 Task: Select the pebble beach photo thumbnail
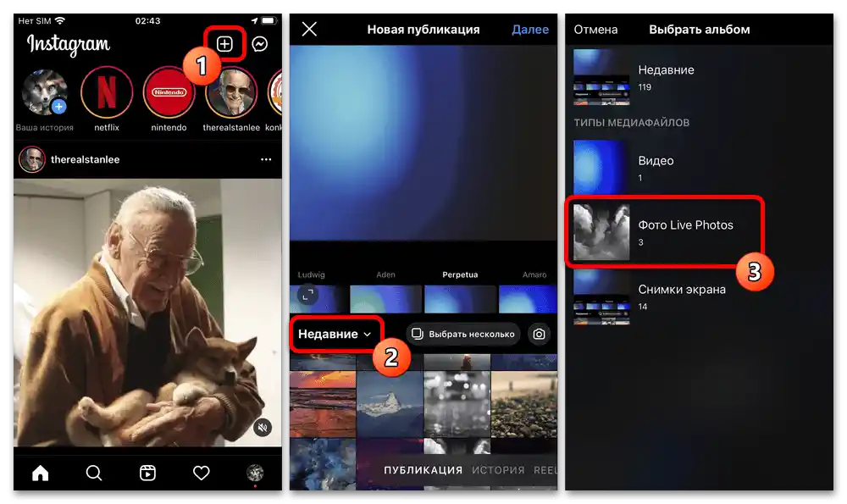pos(524,404)
